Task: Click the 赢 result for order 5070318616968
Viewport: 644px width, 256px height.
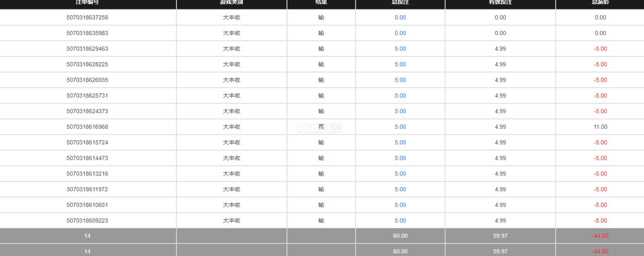Action: pyautogui.click(x=321, y=127)
